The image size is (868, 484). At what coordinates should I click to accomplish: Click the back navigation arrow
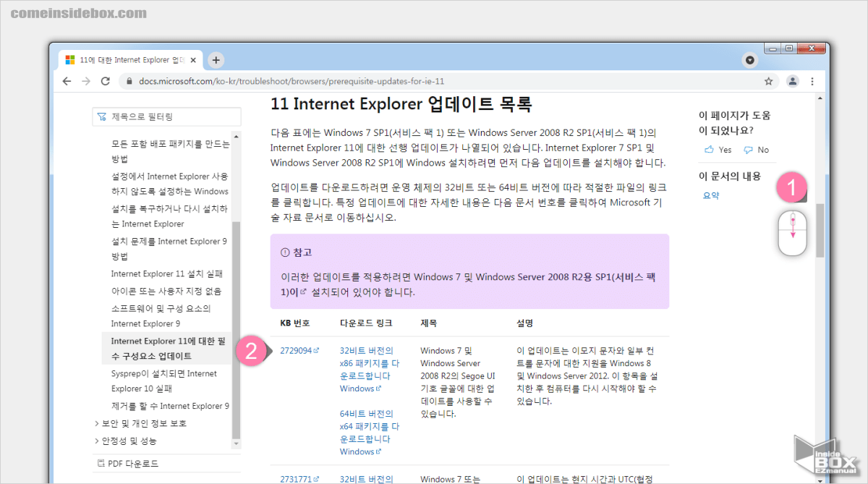[67, 81]
